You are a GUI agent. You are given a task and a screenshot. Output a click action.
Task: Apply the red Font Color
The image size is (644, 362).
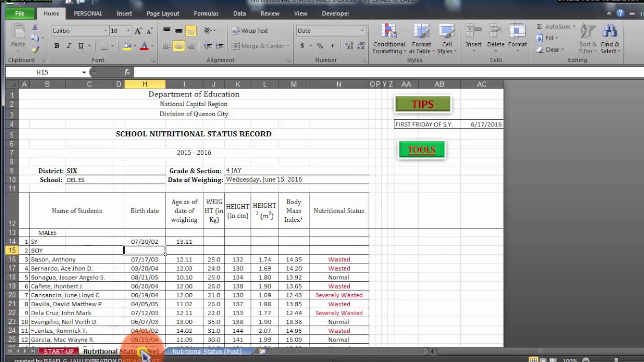[x=144, y=46]
